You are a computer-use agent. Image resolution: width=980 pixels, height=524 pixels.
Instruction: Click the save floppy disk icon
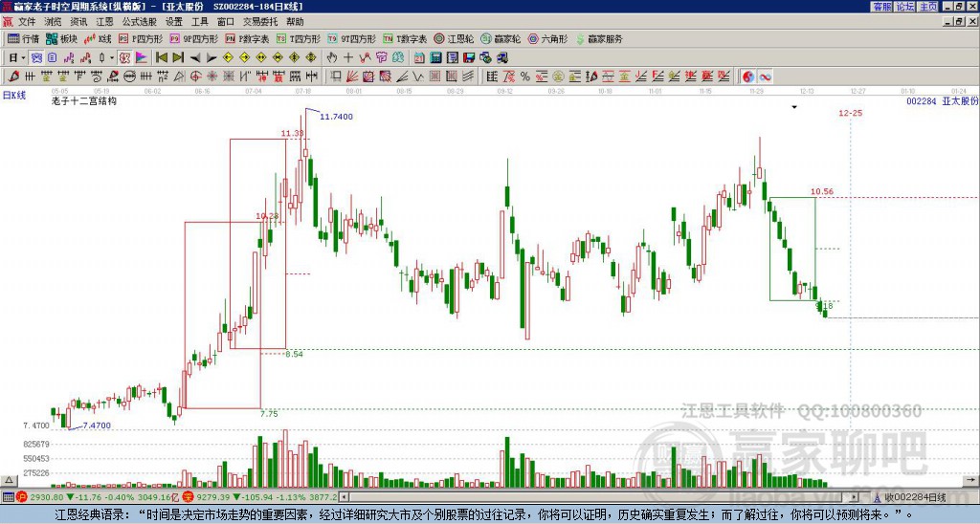point(469,58)
